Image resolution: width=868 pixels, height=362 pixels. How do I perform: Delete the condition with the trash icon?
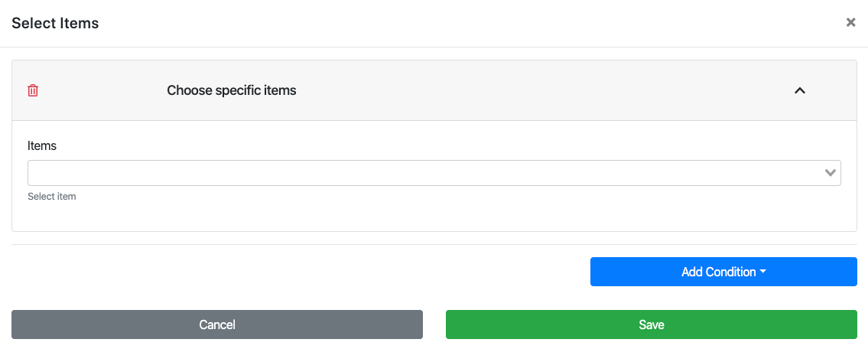tap(33, 90)
